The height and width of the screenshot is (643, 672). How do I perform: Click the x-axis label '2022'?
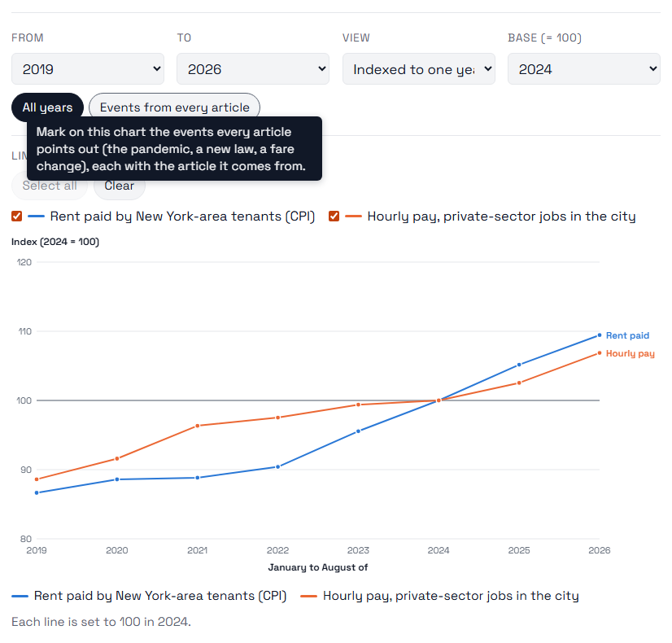click(x=277, y=550)
